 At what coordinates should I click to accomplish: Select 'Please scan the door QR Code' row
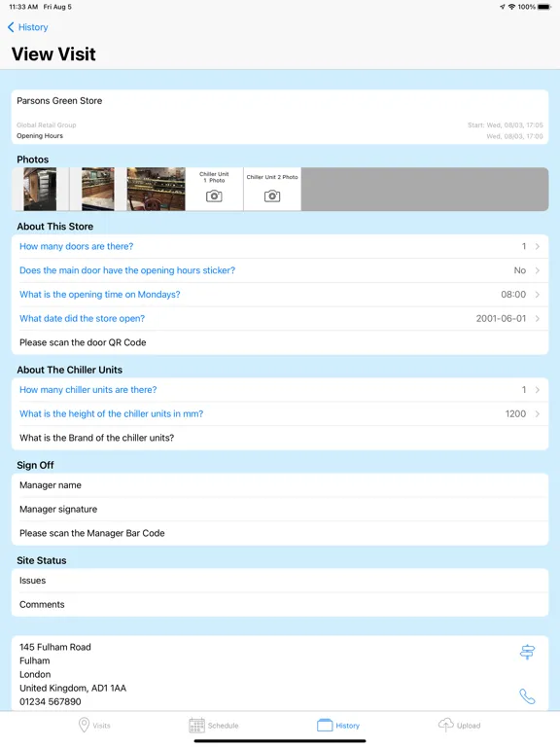click(x=280, y=342)
